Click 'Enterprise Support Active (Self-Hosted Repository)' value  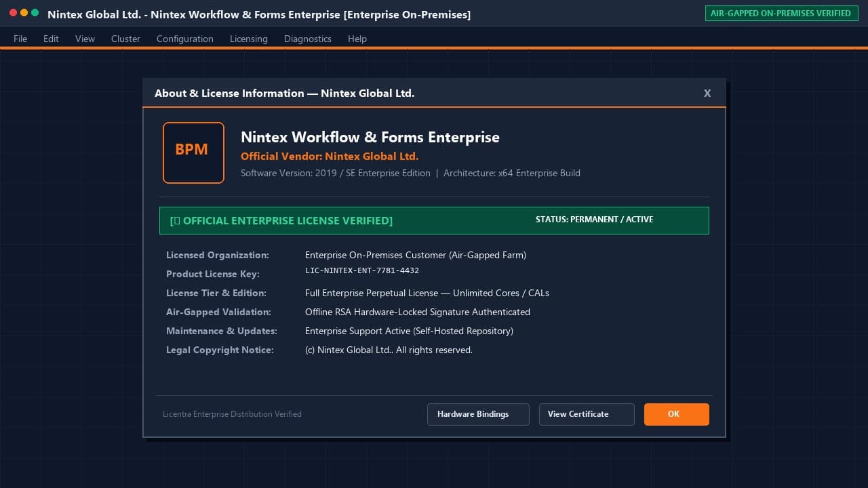(409, 331)
